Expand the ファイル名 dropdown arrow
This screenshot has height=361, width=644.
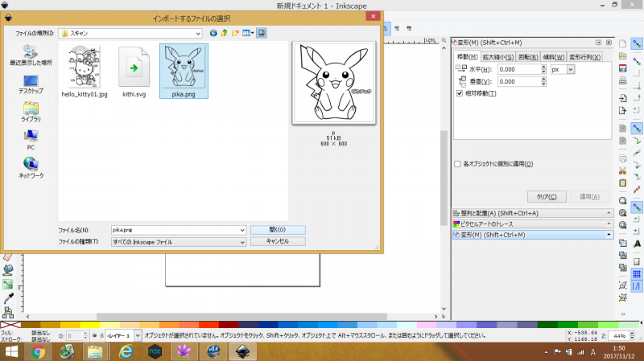pos(242,230)
